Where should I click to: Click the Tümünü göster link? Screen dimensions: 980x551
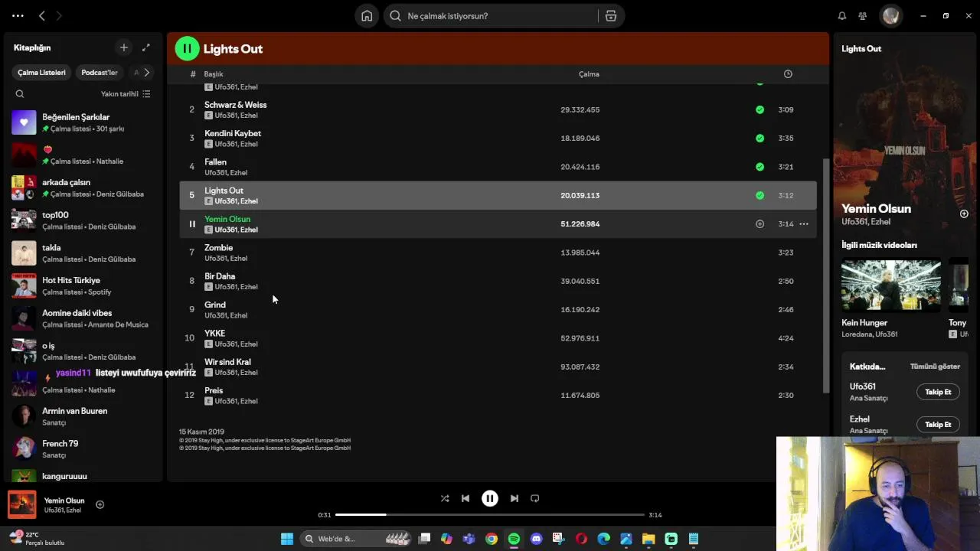point(935,367)
